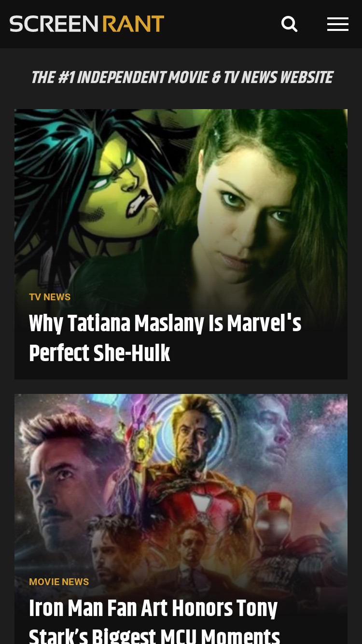The height and width of the screenshot is (644, 362).
Task: Open the TV NEWS category
Action: click(x=50, y=297)
